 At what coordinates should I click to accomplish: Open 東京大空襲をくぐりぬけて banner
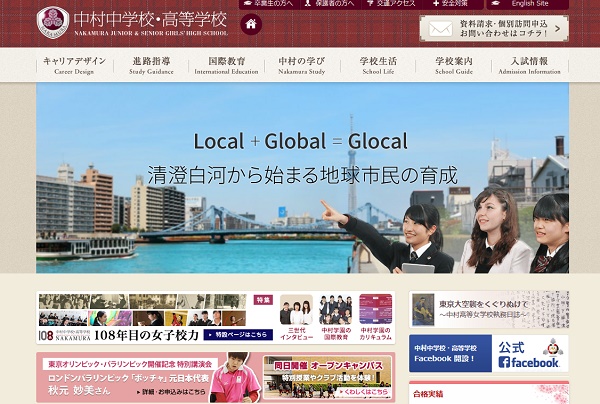pos(489,309)
